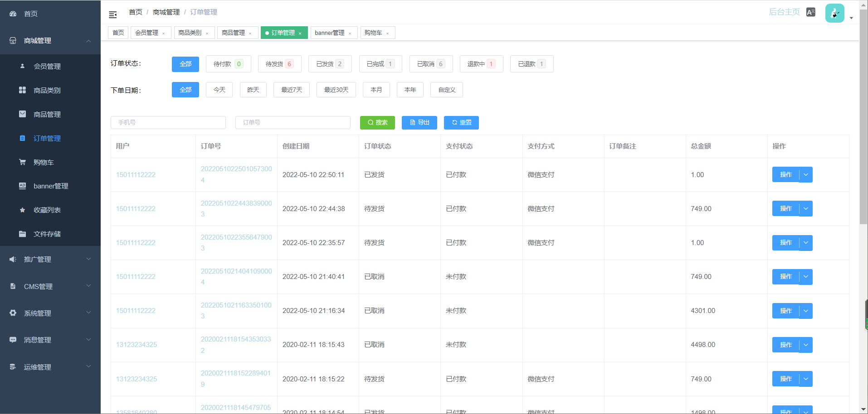Screen dimensions: 868x414
Task: Close the 会员管理 tab
Action: [x=164, y=33]
